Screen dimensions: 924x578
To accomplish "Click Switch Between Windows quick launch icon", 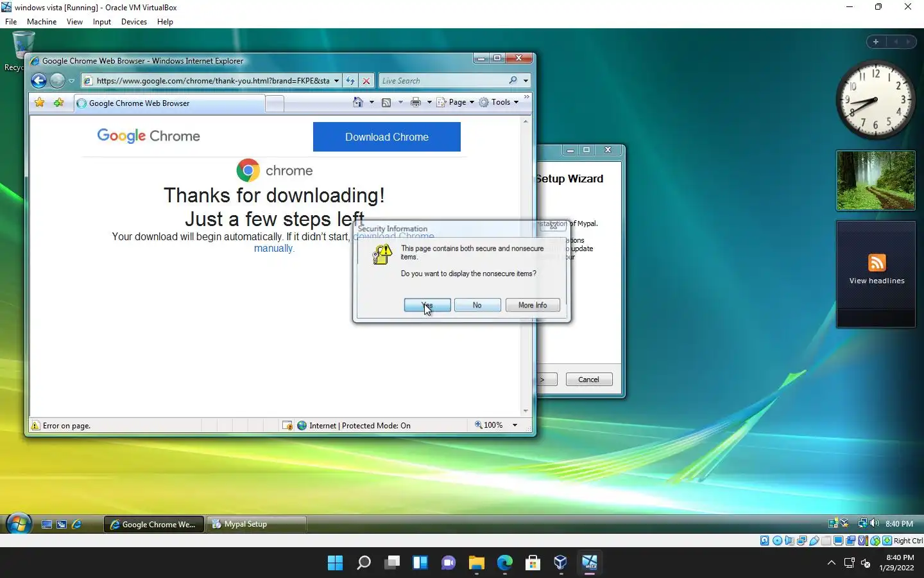I will coord(62,525).
